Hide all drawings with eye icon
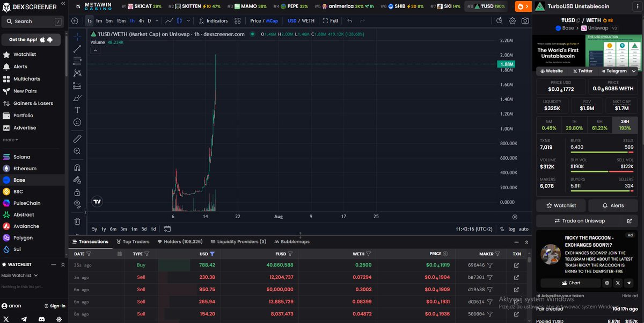644x323 pixels. pyautogui.click(x=77, y=204)
